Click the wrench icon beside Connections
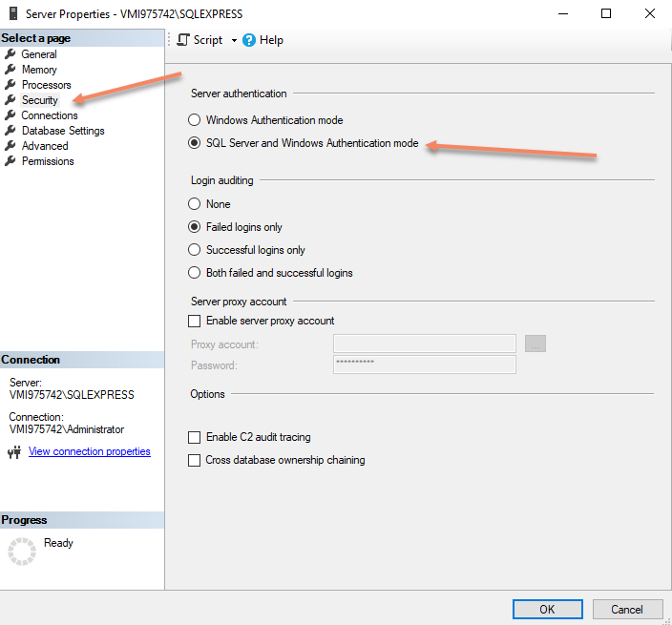This screenshot has width=672, height=625. tap(10, 115)
